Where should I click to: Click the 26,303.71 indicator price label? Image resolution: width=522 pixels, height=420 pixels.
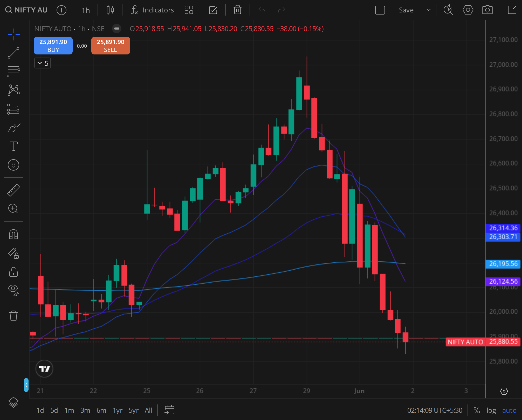(503, 237)
